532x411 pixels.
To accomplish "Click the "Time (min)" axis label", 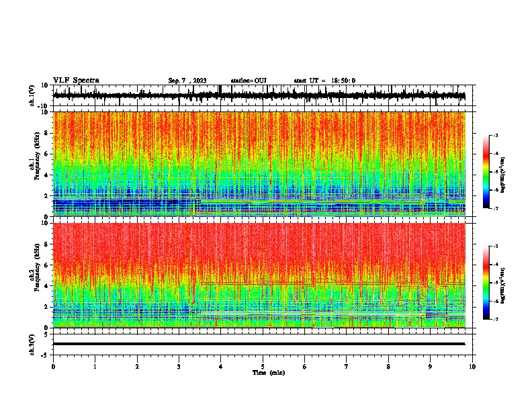I will [269, 373].
